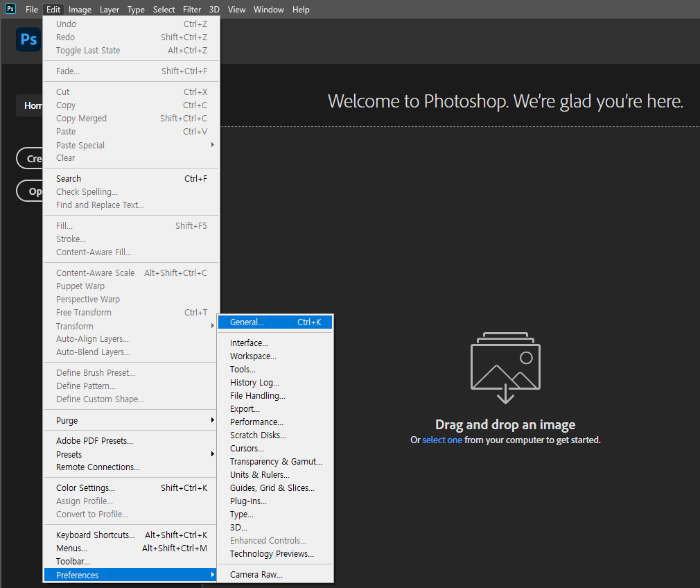
Task: Click the drag and drop image icon
Action: (x=505, y=367)
